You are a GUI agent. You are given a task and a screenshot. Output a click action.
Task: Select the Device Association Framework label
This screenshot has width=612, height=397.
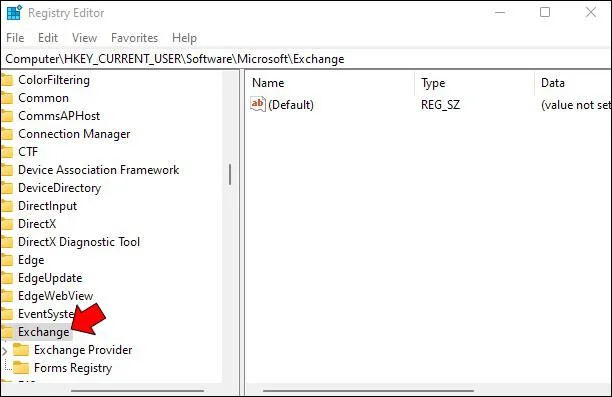[x=98, y=170]
